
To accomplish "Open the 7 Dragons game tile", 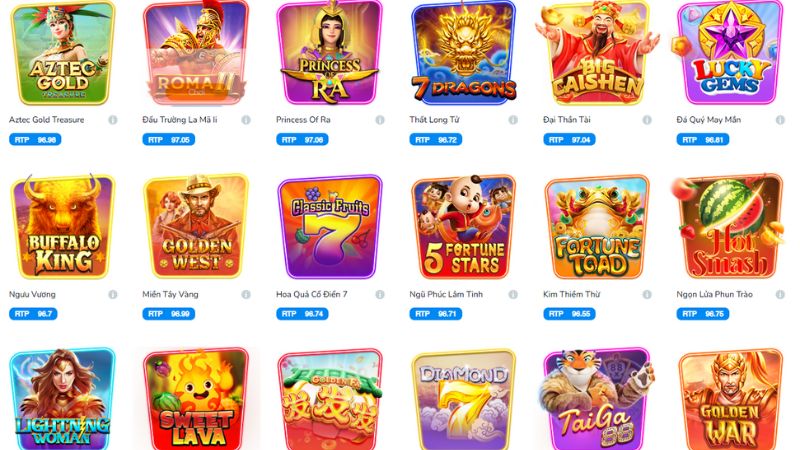I will point(463,53).
